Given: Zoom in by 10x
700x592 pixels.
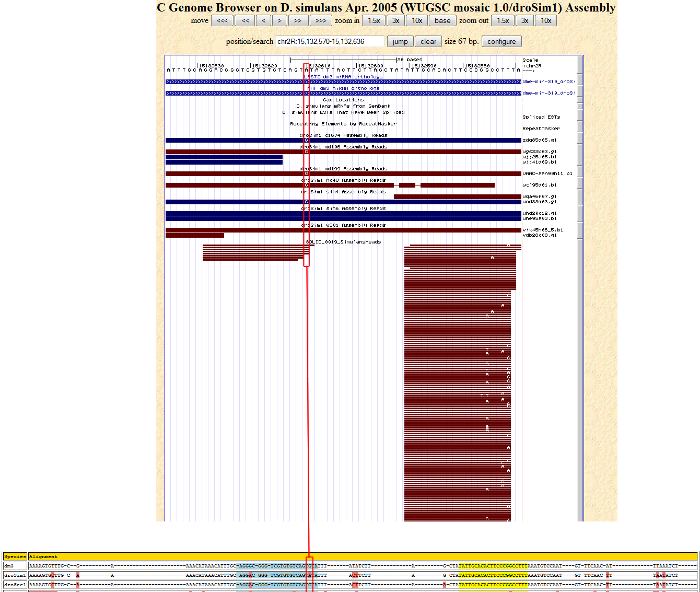Looking at the screenshot, I should pos(417,21).
